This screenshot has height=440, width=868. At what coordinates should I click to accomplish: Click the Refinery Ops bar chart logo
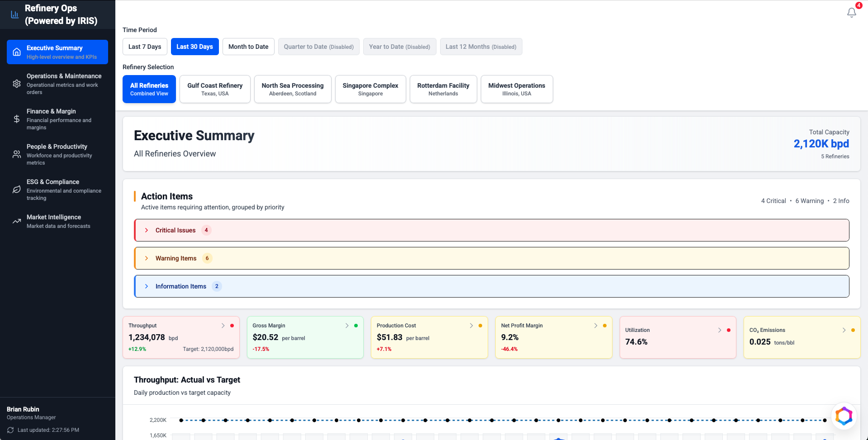pyautogui.click(x=15, y=14)
